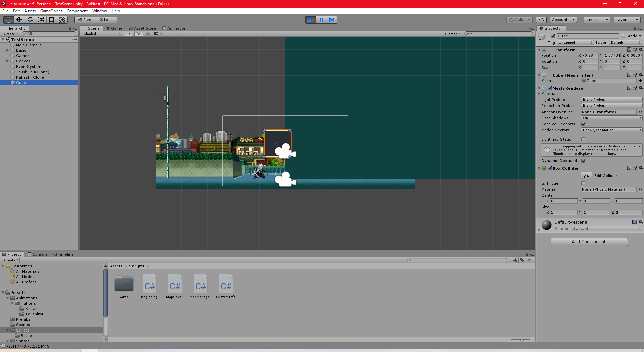Open the Layer Default dropdown
The height and width of the screenshot is (352, 644).
point(626,43)
